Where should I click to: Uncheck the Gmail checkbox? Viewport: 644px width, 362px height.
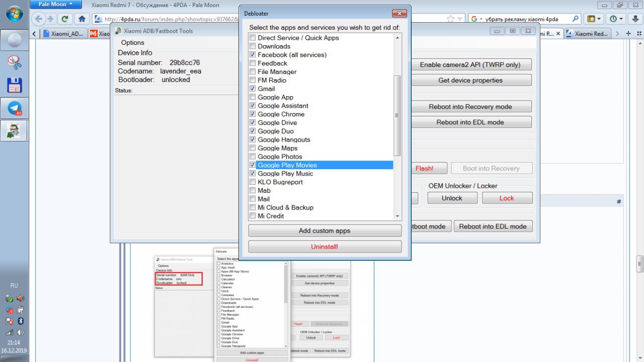253,89
